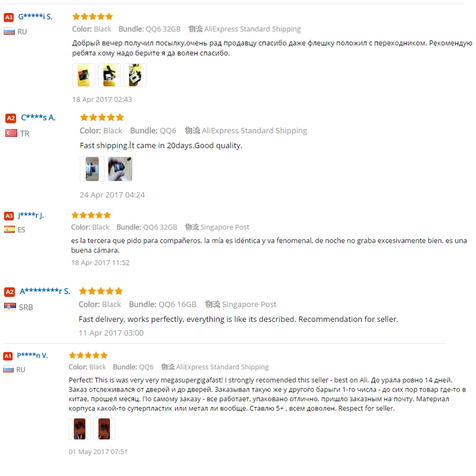Open first photo in P****n V. review

pos(80,428)
